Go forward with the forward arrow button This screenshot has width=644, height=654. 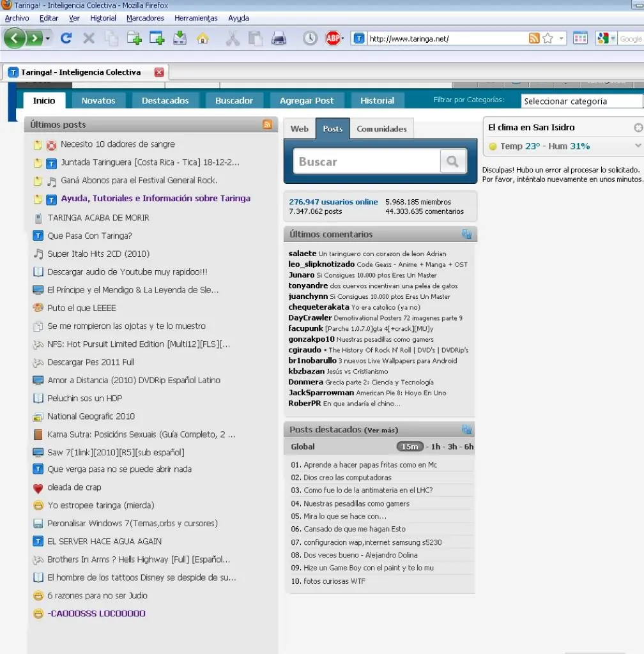tap(34, 38)
